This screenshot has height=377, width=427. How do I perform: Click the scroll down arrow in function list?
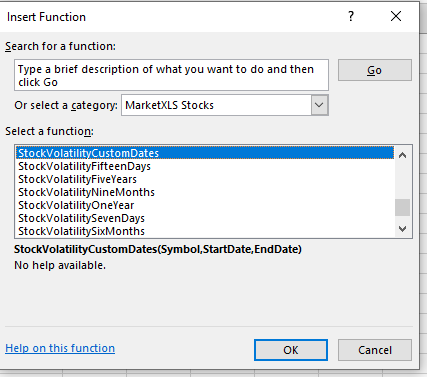click(403, 229)
